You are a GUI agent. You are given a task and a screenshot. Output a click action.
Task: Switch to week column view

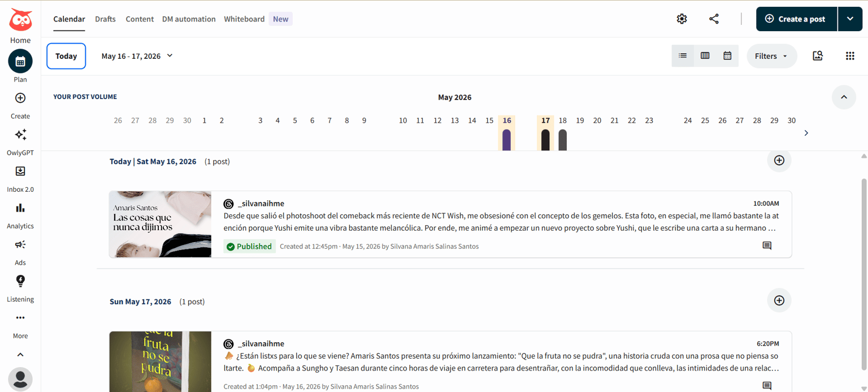705,56
